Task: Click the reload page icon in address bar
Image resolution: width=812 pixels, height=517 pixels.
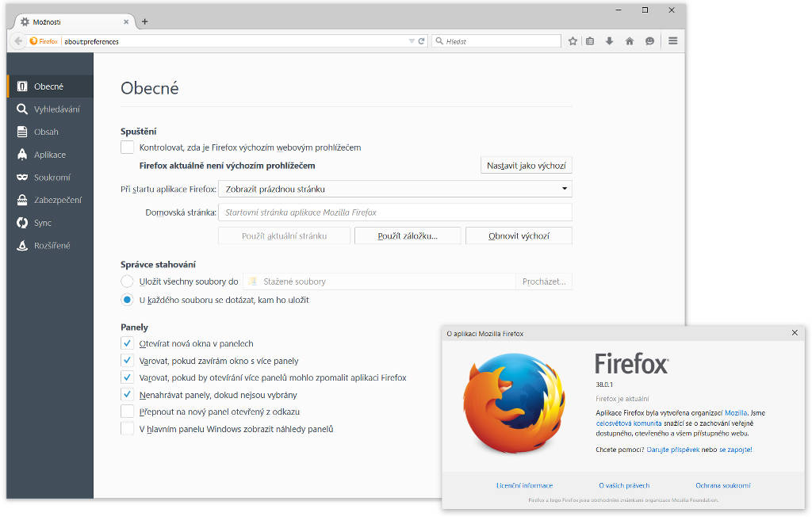Action: pos(421,41)
